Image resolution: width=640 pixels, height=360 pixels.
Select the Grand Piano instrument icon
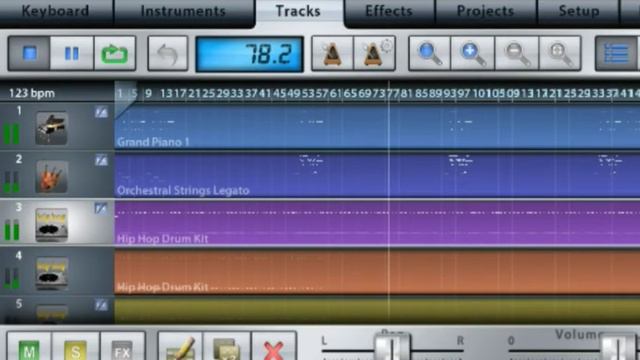[51, 128]
